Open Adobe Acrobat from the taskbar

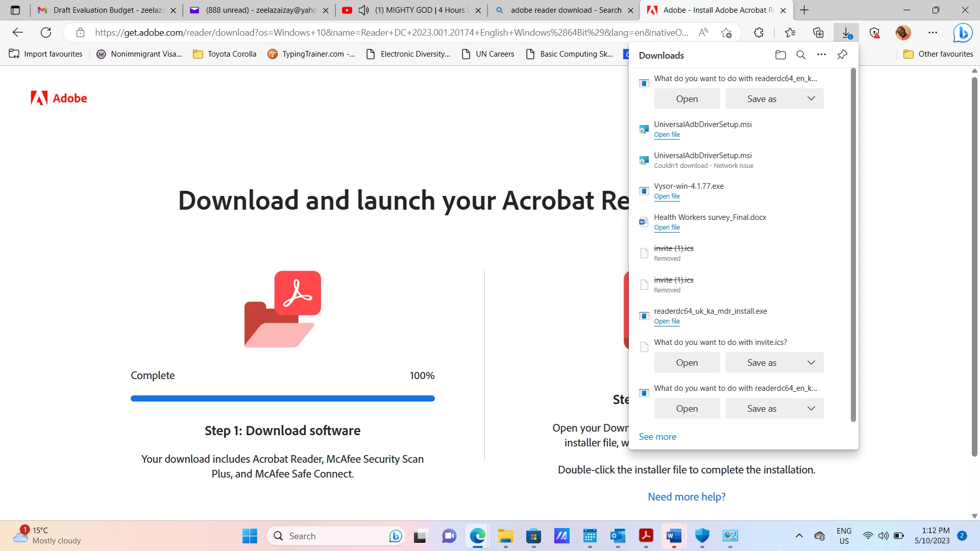646,536
